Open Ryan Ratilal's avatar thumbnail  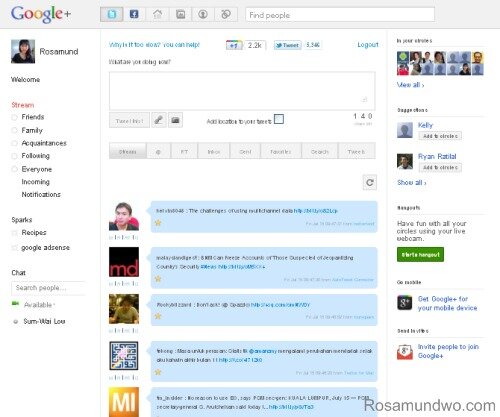tap(405, 161)
